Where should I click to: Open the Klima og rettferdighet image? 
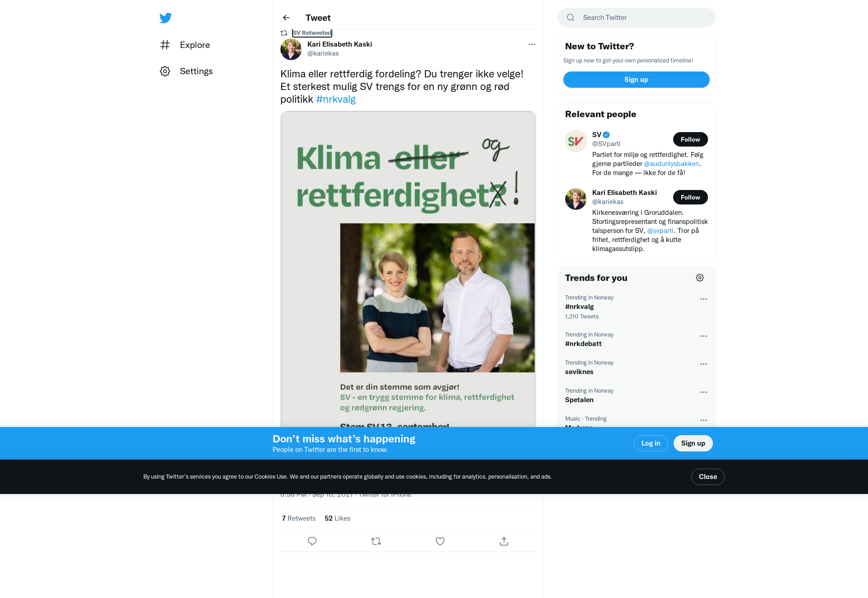(408, 269)
